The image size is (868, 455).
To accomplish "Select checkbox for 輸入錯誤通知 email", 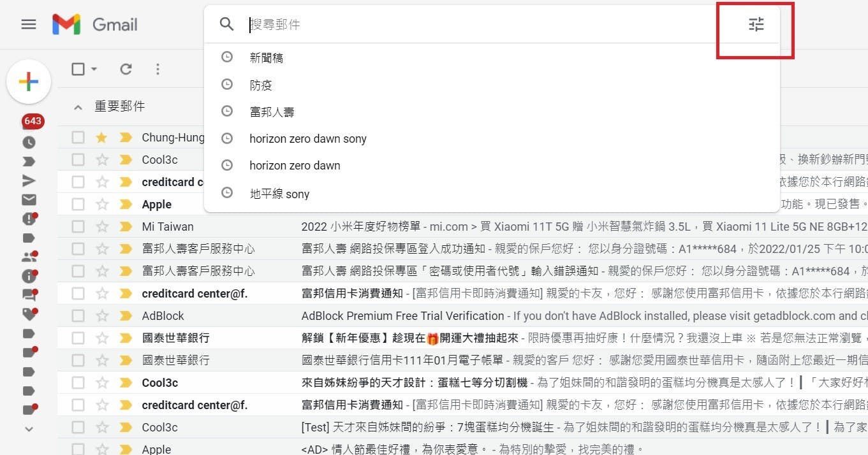I will (78, 271).
